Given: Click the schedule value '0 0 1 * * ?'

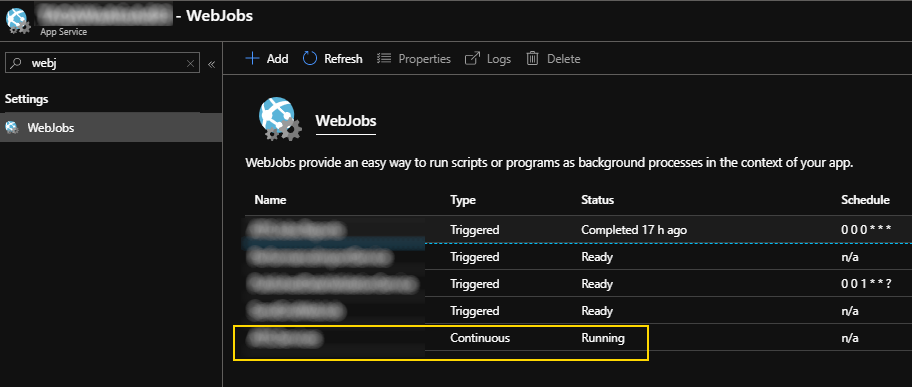Looking at the screenshot, I should coord(866,284).
